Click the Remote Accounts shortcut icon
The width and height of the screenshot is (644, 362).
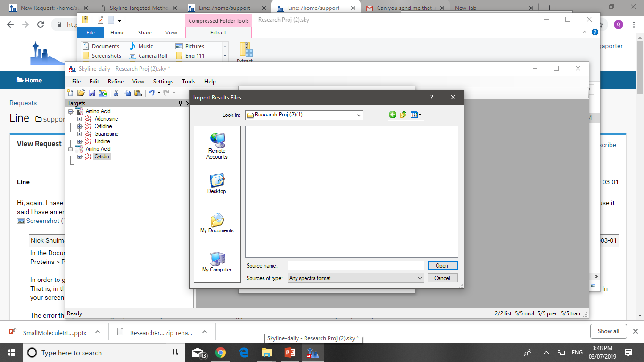pyautogui.click(x=217, y=140)
